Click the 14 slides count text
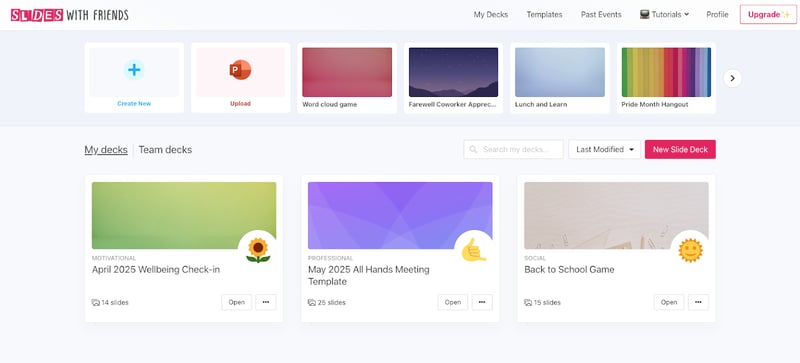The image size is (800, 363). pyautogui.click(x=115, y=303)
